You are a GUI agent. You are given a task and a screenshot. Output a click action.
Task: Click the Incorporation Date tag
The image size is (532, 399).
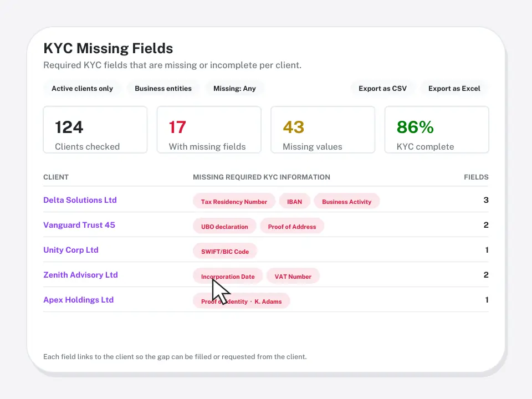pyautogui.click(x=228, y=277)
